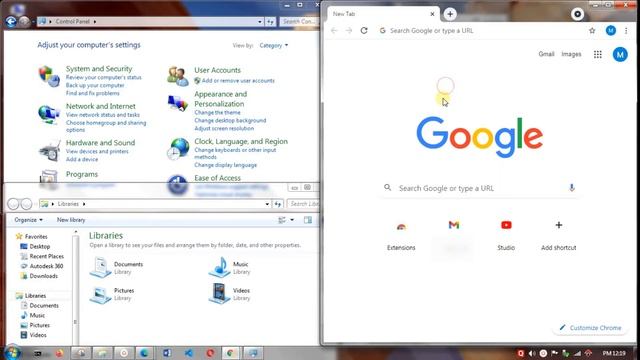640x360 pixels.
Task: Open Adjust screen resolution link
Action: pos(224,128)
